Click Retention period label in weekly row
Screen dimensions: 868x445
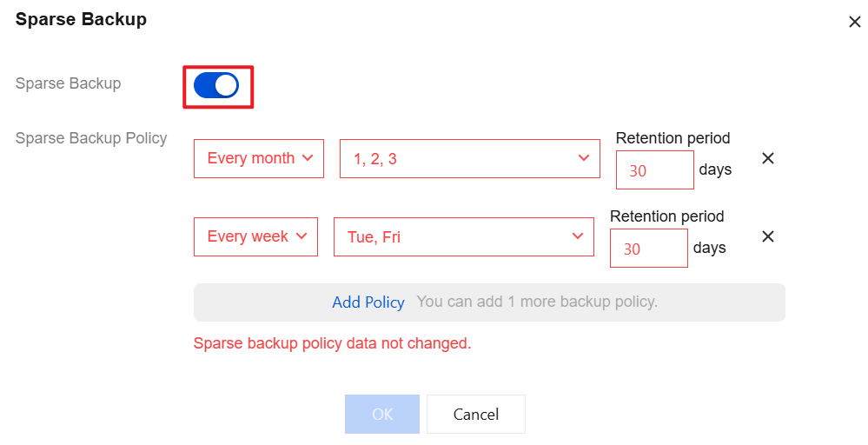click(666, 216)
